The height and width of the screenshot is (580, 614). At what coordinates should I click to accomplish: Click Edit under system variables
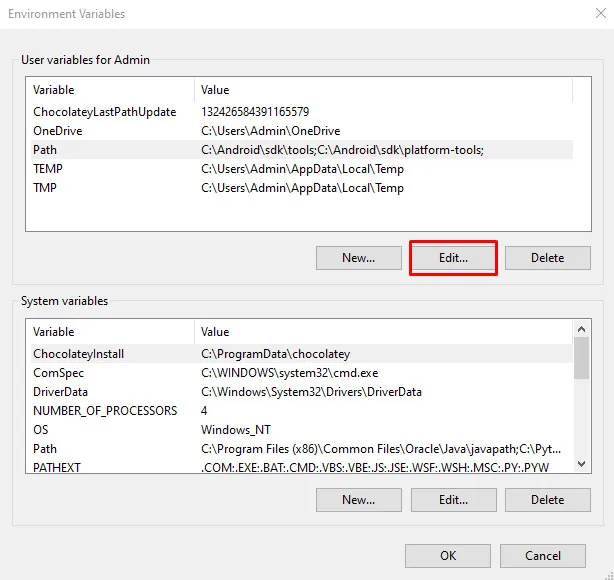453,499
